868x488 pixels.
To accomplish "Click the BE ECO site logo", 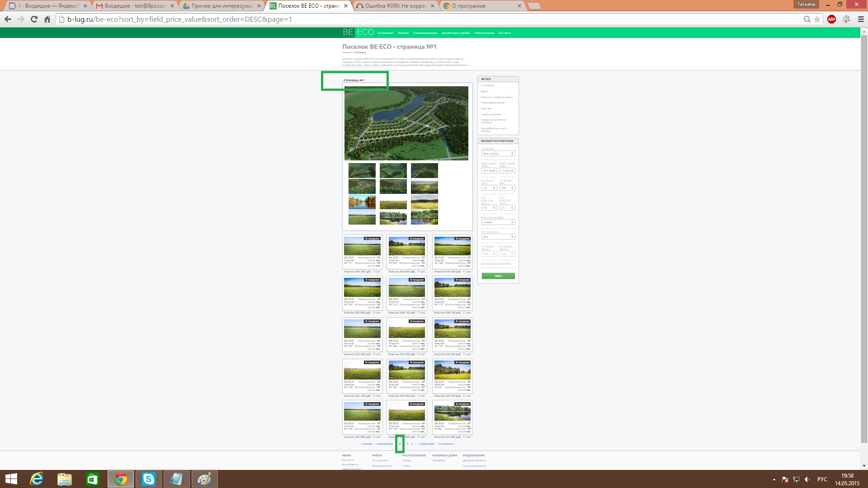I will 358,33.
